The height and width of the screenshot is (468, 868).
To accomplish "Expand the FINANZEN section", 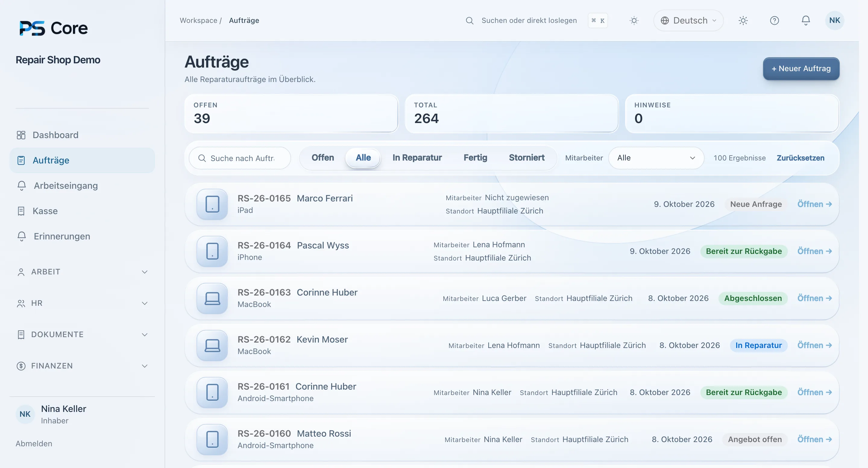I will [x=82, y=366].
